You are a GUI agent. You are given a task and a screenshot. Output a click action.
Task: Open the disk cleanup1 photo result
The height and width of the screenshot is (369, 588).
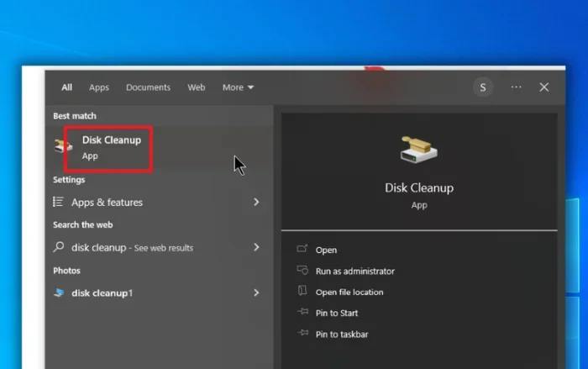[x=160, y=293]
